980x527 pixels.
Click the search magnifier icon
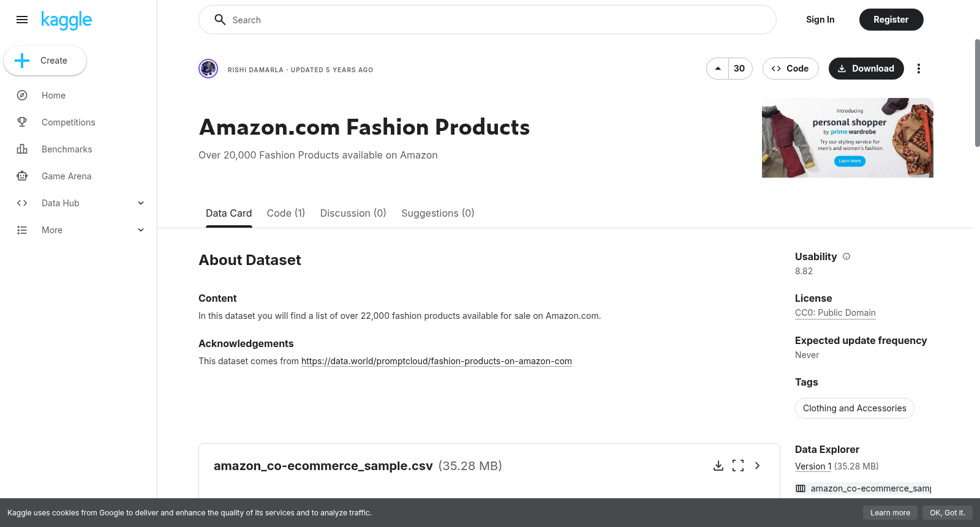click(x=220, y=20)
